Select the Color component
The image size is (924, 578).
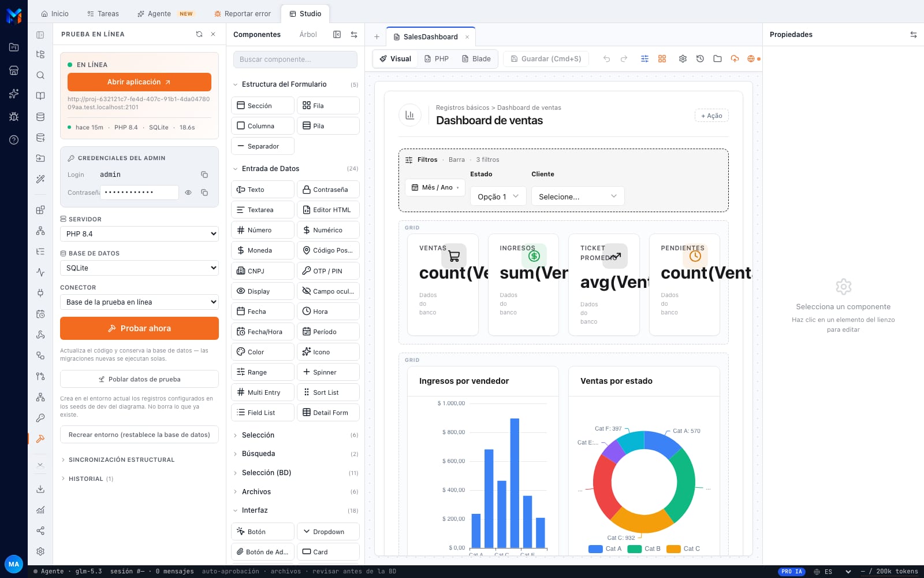[x=263, y=352]
